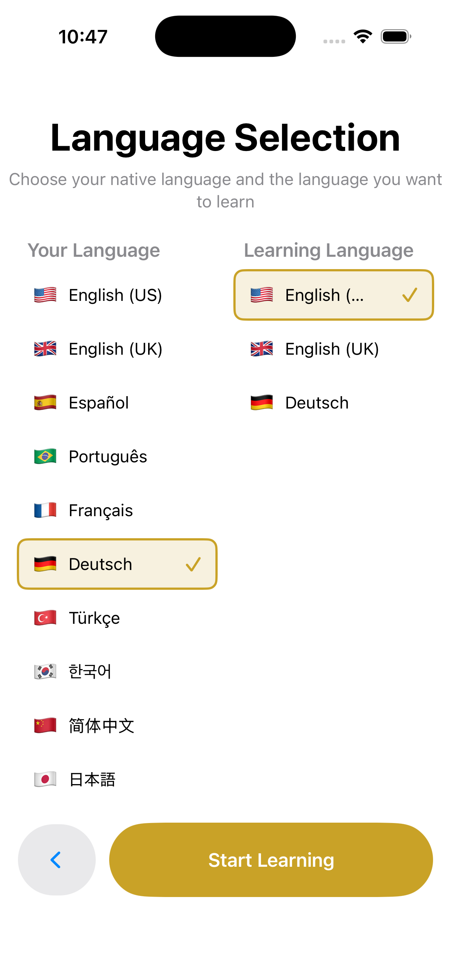Viewport: 451px width, 980px height.
Task: Click the Your Language column header
Action: point(94,250)
